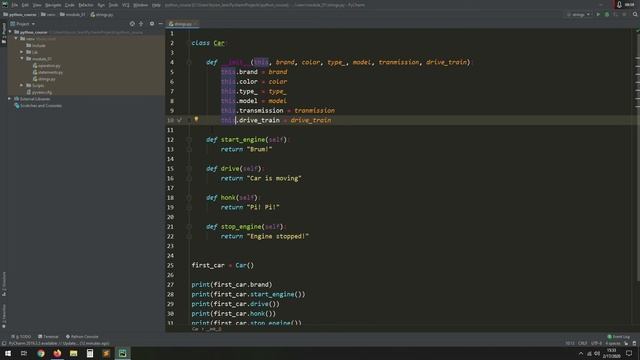Open Sublime Text from the taskbar
The width and height of the screenshot is (640, 360).
(x=106, y=353)
